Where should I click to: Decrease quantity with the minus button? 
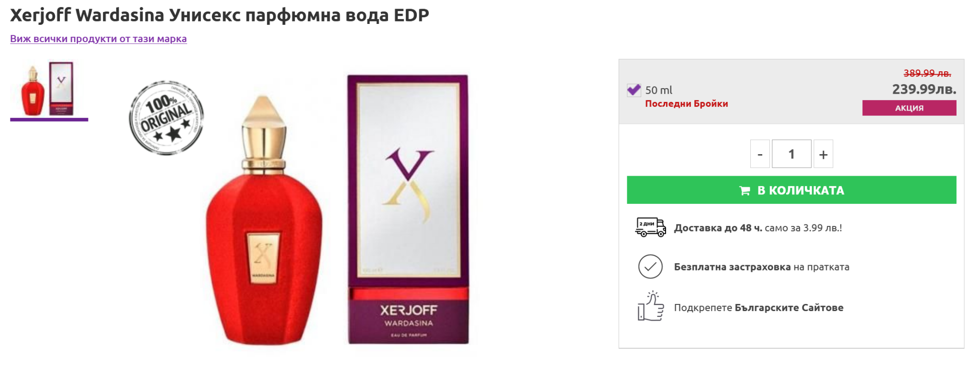pos(760,154)
